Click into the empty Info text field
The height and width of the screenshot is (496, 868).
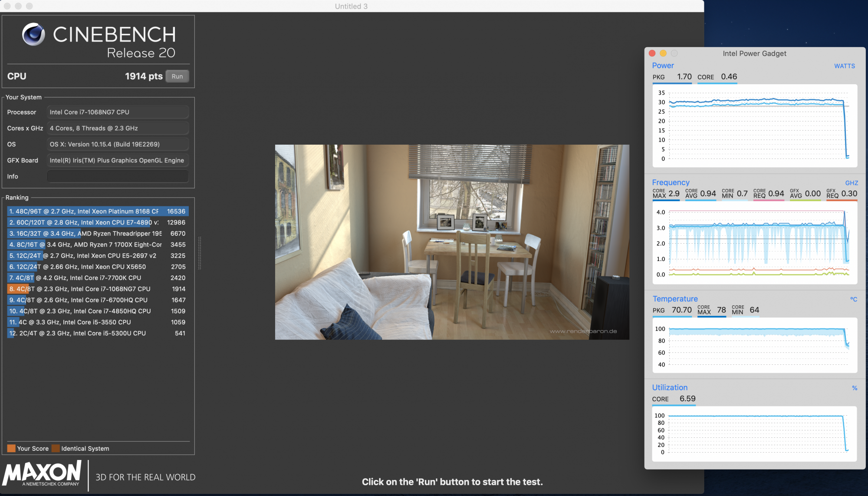[118, 176]
